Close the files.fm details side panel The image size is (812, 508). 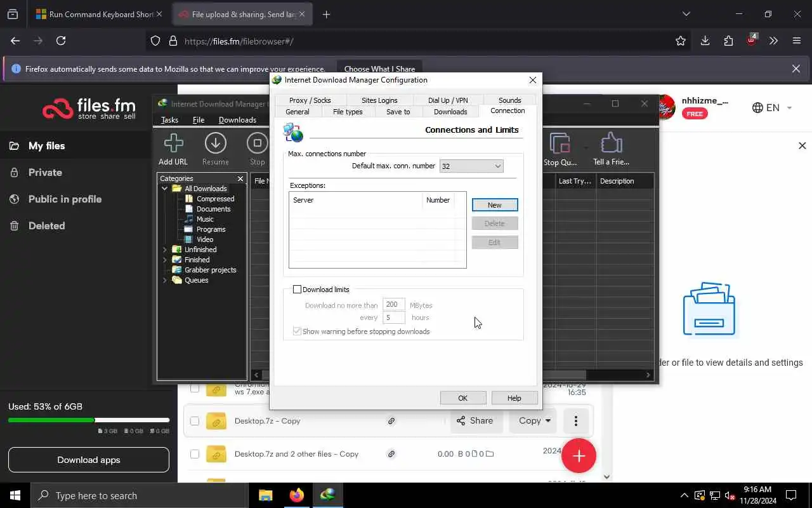(802, 145)
